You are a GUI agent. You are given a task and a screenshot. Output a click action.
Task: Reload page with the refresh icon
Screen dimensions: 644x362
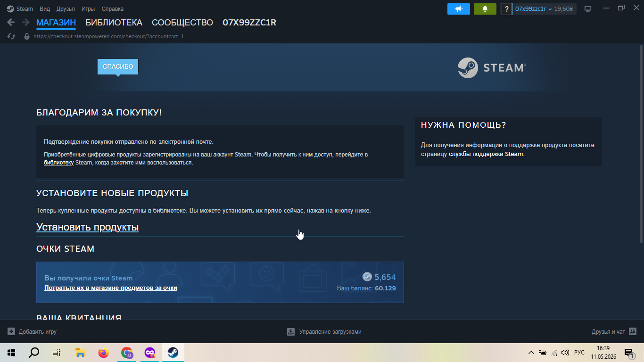click(11, 36)
